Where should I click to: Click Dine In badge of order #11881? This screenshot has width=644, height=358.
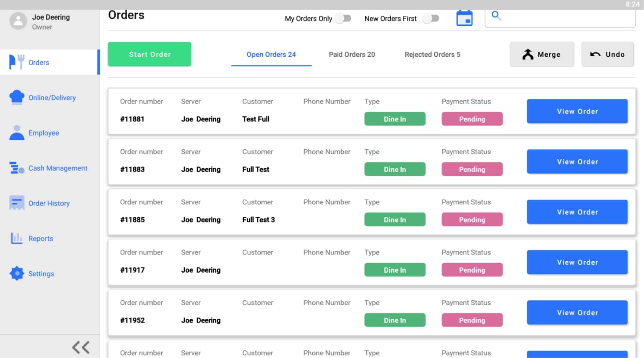pyautogui.click(x=395, y=119)
